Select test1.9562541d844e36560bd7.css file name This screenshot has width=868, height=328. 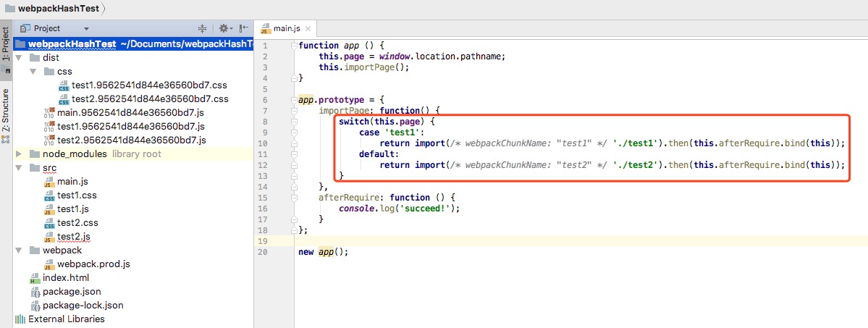pos(149,85)
